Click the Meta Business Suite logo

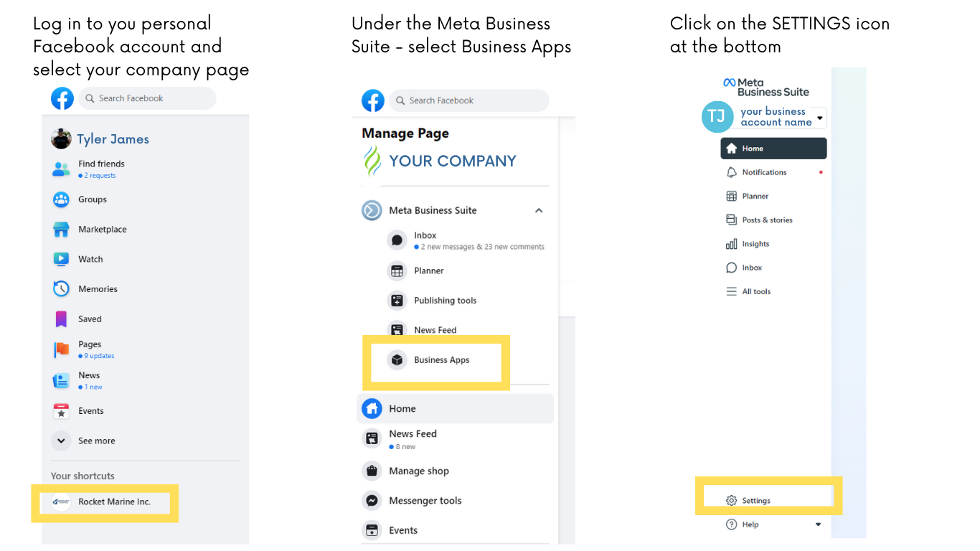point(765,87)
